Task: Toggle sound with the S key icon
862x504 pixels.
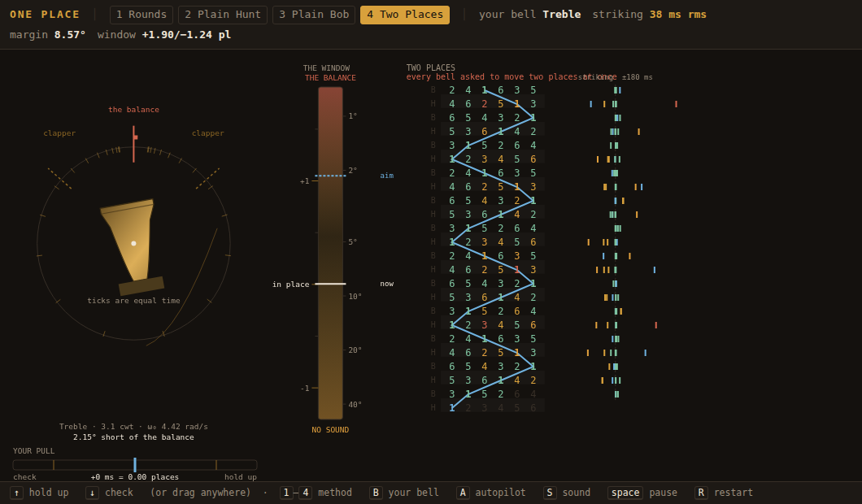Action: (x=550, y=493)
